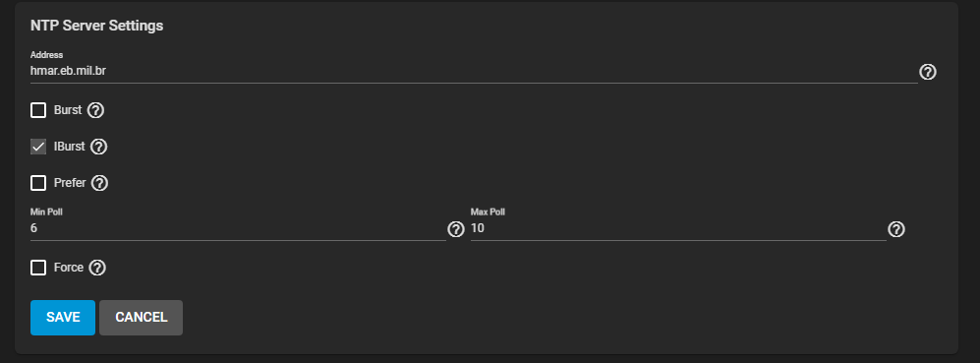980x363 pixels.
Task: Show help for Force option
Action: pyautogui.click(x=97, y=268)
